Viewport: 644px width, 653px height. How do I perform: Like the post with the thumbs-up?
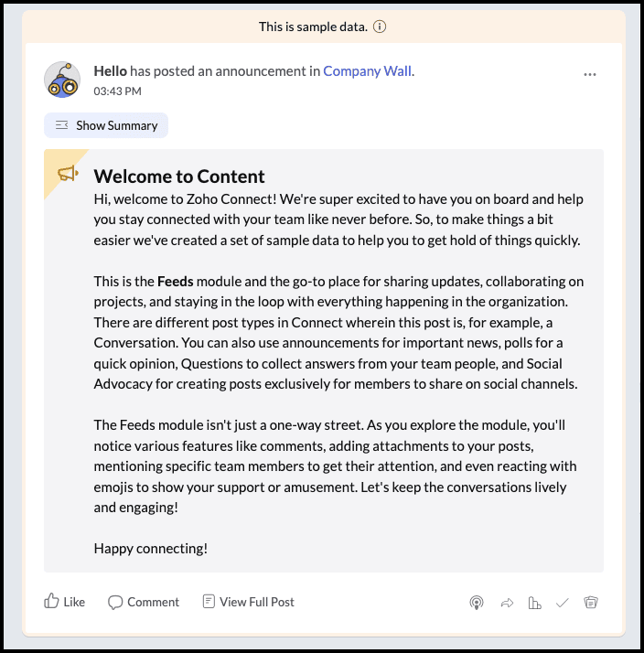point(65,602)
